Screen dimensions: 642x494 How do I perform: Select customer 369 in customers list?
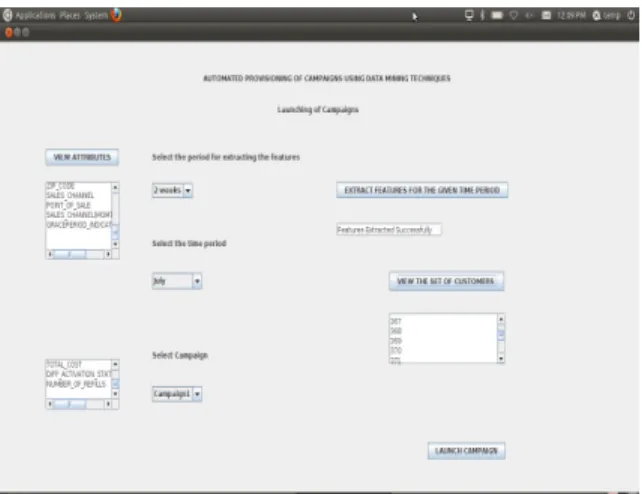pyautogui.click(x=443, y=341)
